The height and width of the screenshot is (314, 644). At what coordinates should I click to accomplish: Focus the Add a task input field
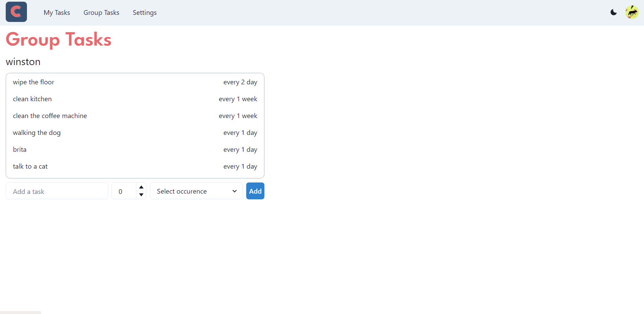(57, 191)
